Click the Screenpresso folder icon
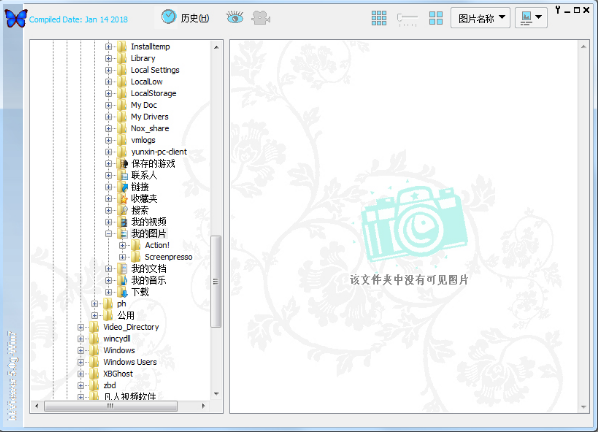This screenshot has height=434, width=599. (x=136, y=257)
